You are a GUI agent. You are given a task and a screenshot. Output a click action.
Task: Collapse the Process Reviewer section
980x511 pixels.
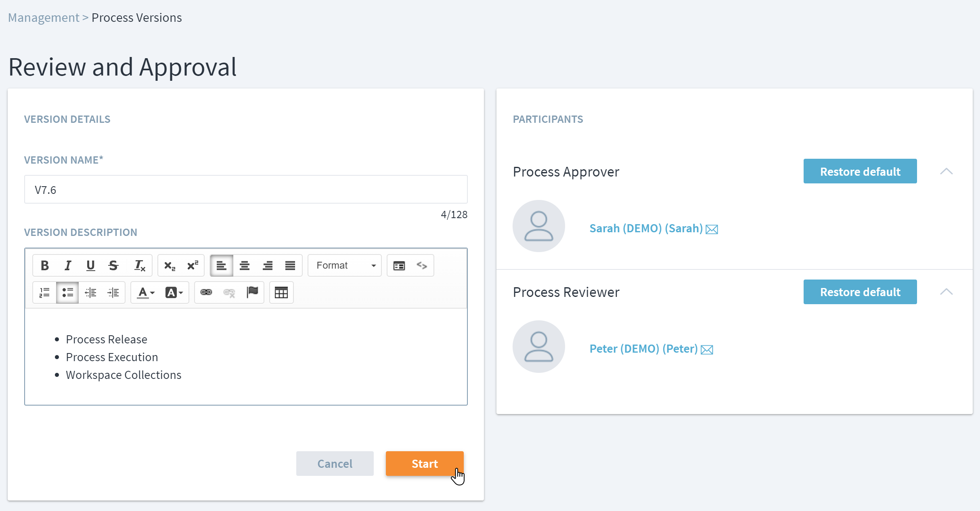[x=946, y=292]
